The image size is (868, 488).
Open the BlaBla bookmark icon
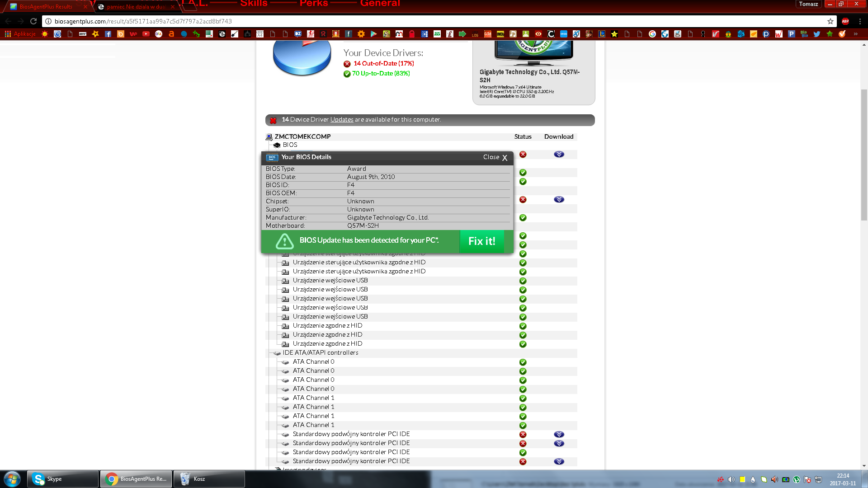tap(804, 34)
